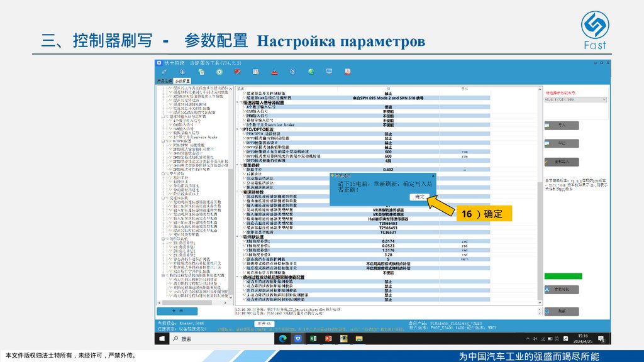Screen dimensions: 644x362
Task: Click the volume speaker tray icon
Action: [535, 339]
